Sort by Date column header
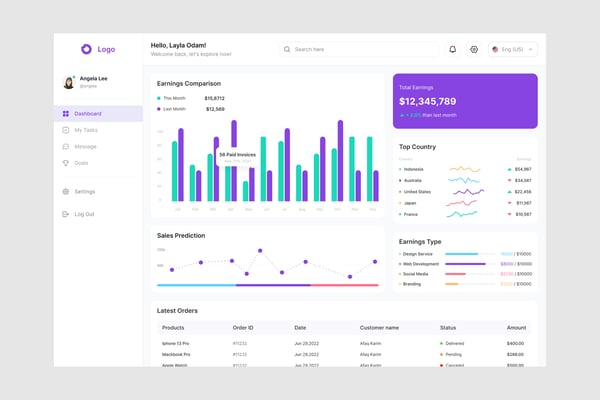600x400 pixels. point(300,328)
